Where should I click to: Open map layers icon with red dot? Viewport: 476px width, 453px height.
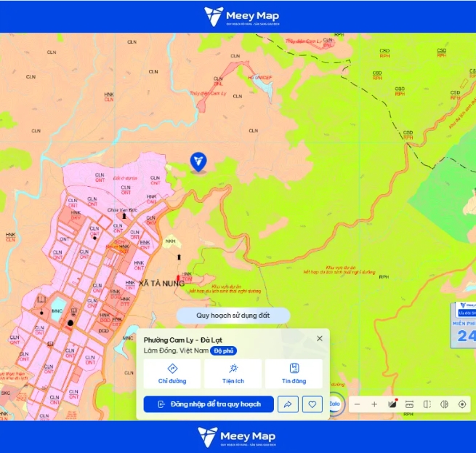click(x=392, y=404)
